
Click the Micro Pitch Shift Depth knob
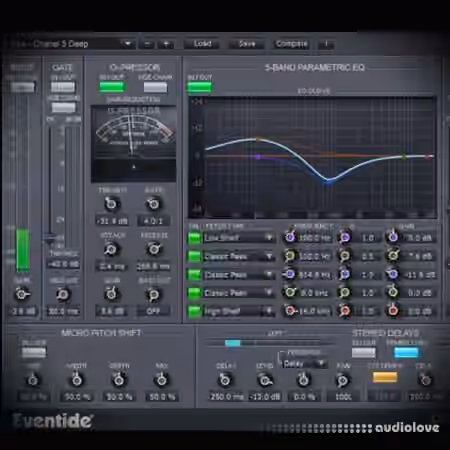pyautogui.click(x=119, y=380)
